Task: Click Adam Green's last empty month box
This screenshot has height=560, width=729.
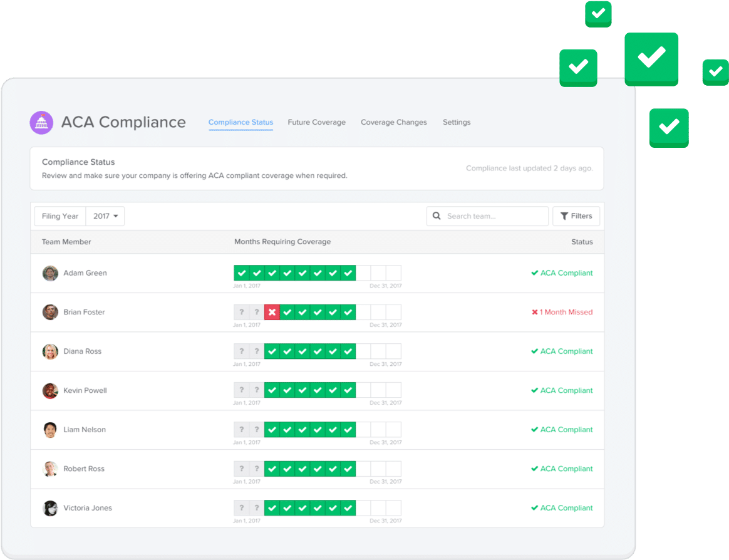Action: pos(394,273)
